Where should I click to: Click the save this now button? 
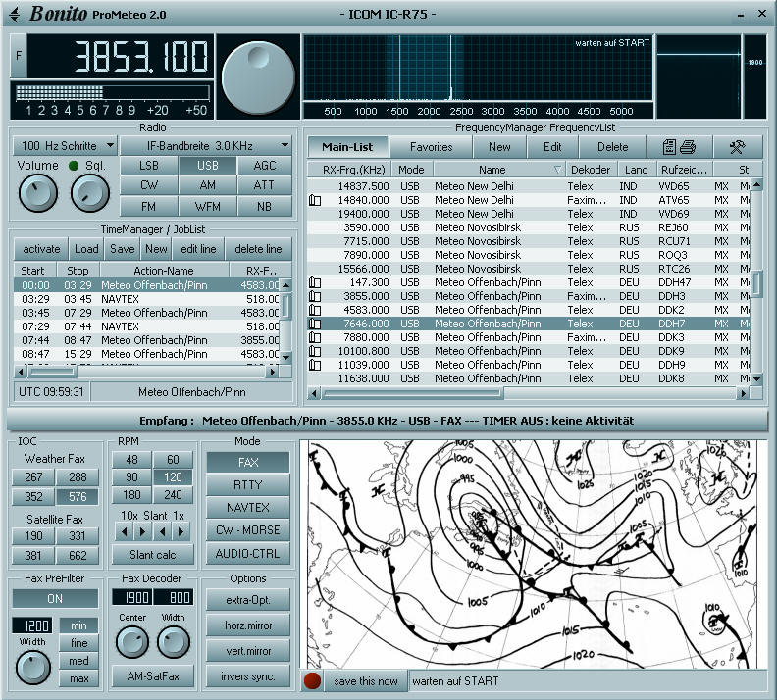pyautogui.click(x=365, y=681)
